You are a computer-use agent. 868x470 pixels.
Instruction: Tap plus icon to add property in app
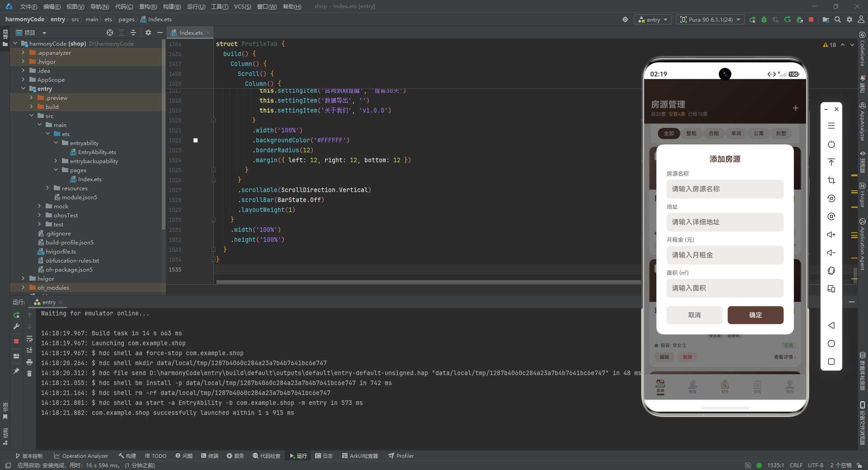pos(796,108)
